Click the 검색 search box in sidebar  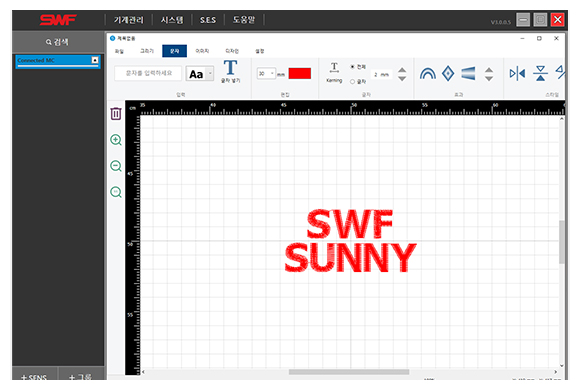tap(58, 42)
